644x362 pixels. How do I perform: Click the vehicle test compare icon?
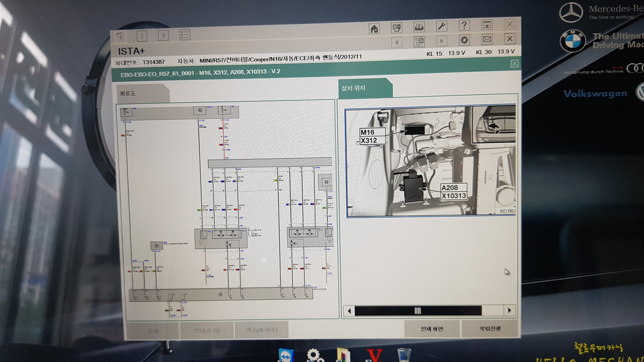tap(396, 28)
